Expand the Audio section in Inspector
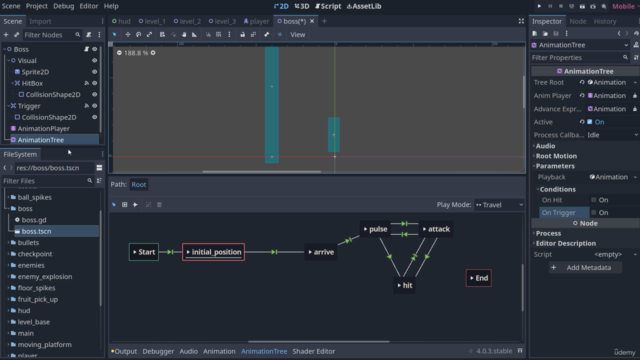The height and width of the screenshot is (360, 640). (545, 146)
